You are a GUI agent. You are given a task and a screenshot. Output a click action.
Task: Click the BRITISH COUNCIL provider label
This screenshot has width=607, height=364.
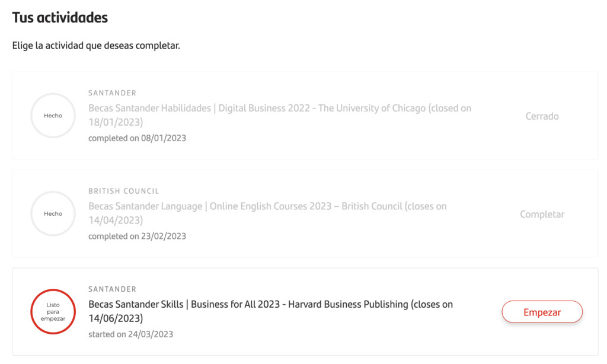pyautogui.click(x=123, y=191)
